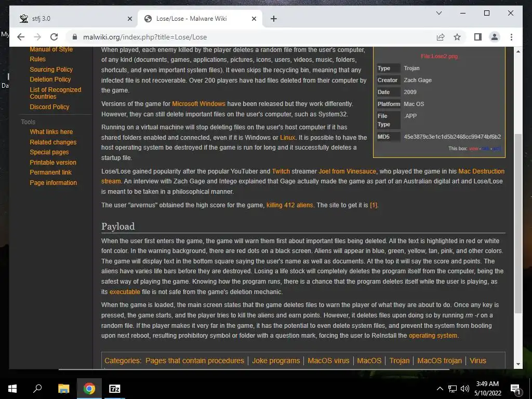Viewport: 532px width, 399px height.
Task: Open Special pages link
Action: [49, 152]
